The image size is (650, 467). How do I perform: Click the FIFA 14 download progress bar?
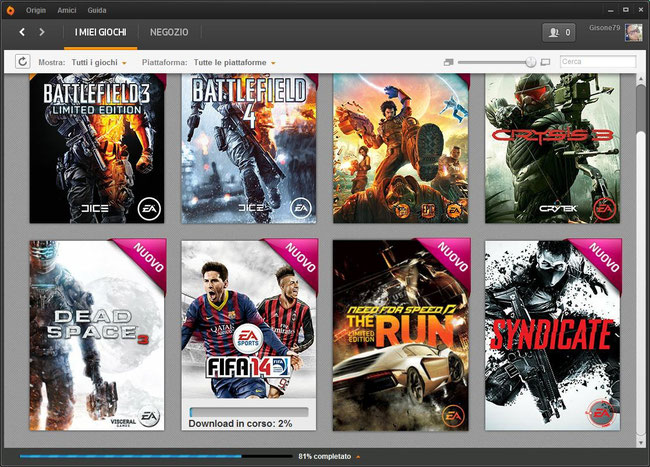pyautogui.click(x=249, y=412)
